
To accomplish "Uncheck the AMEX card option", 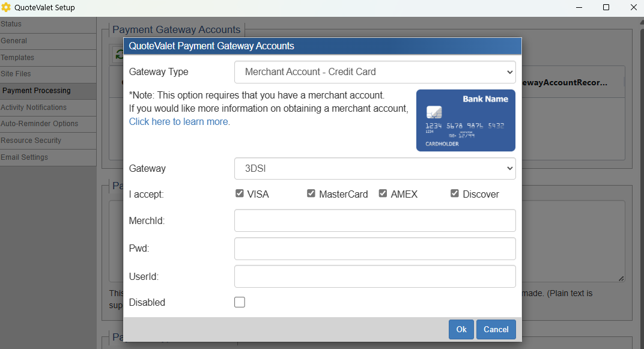I will click(x=383, y=193).
